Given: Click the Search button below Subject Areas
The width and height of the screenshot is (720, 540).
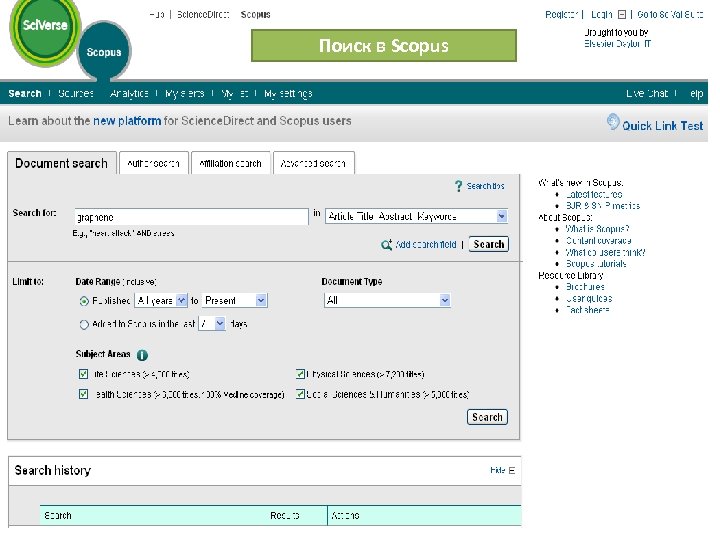Looking at the screenshot, I should [x=487, y=417].
